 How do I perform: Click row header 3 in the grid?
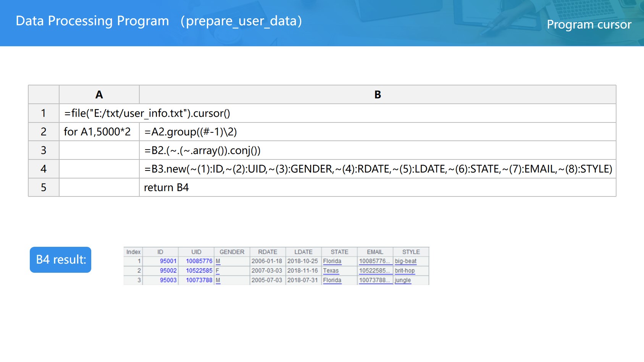tap(44, 150)
